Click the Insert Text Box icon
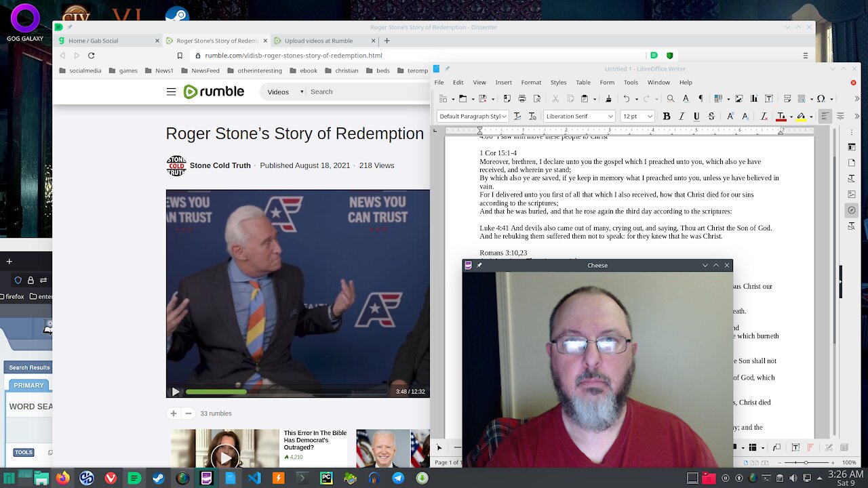 point(769,99)
